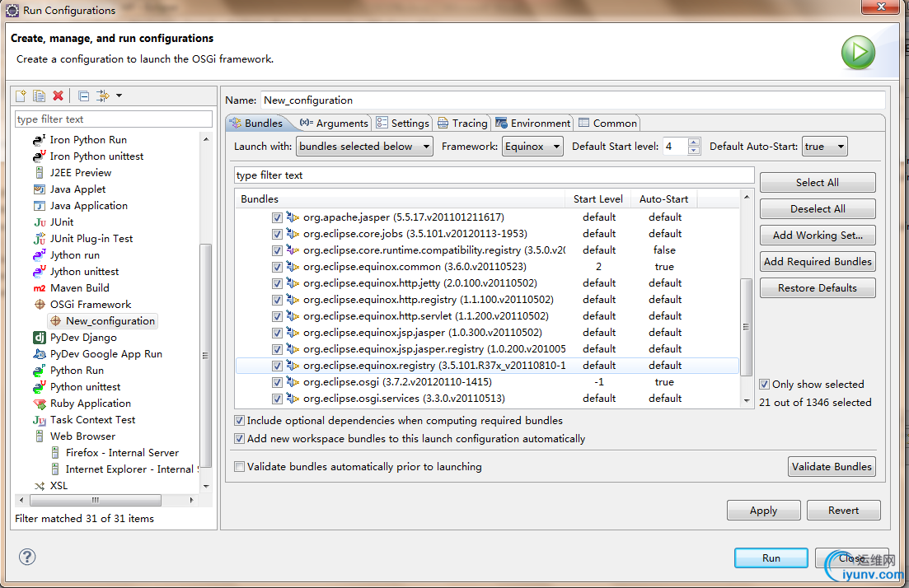Click the Java Applet icon

pos(39,189)
